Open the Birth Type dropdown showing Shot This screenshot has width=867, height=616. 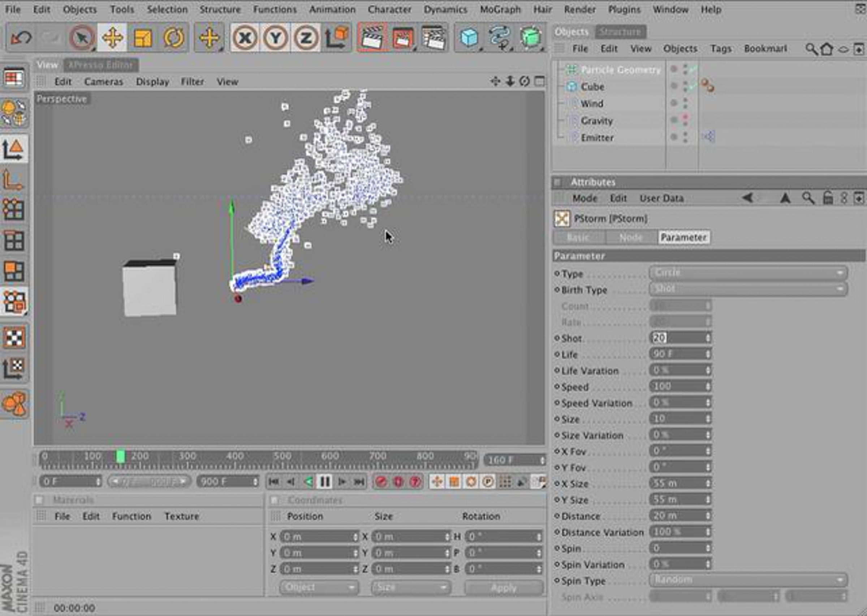tap(748, 289)
